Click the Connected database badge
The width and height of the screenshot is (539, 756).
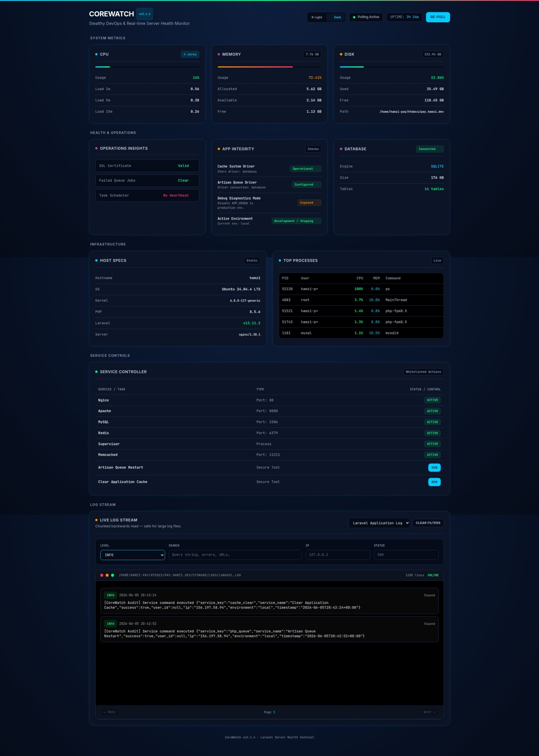pyautogui.click(x=430, y=149)
